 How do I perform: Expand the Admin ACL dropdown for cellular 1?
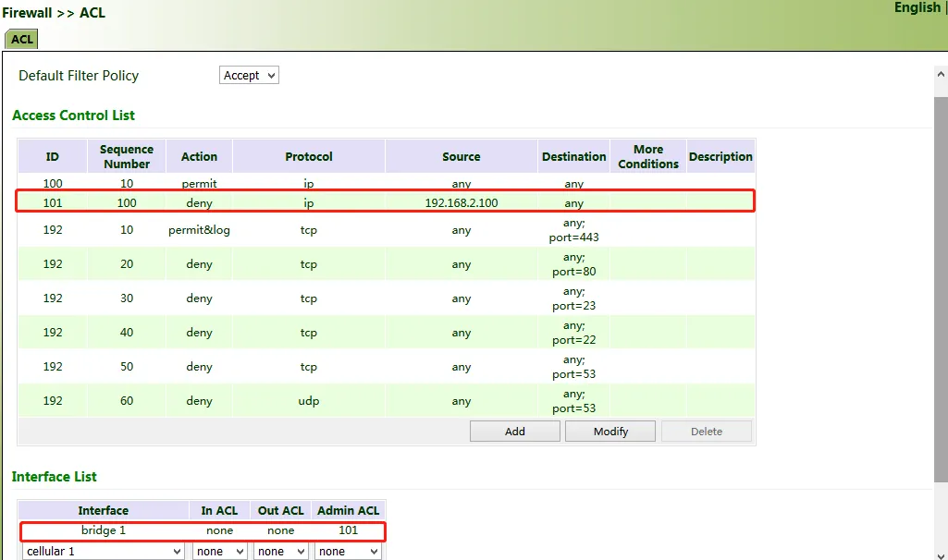349,551
